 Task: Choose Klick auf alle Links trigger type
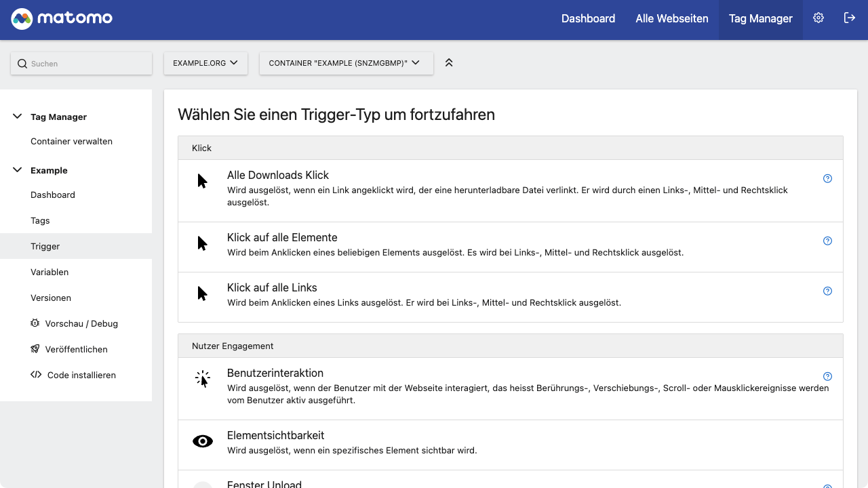click(511, 298)
